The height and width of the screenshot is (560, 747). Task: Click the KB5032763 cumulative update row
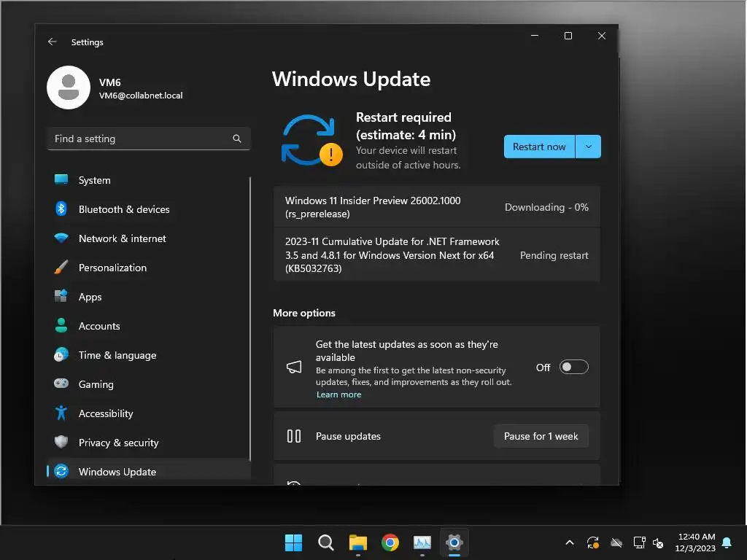pyautogui.click(x=436, y=254)
